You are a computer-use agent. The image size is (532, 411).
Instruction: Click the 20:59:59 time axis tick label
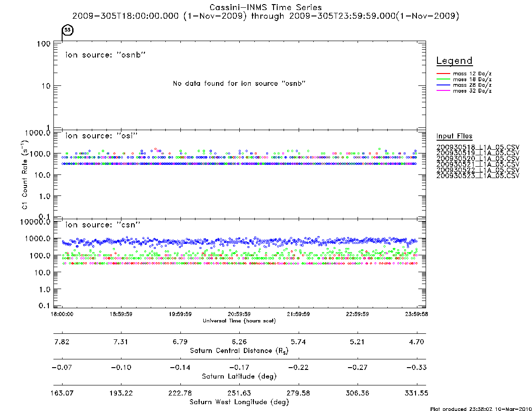(x=239, y=314)
